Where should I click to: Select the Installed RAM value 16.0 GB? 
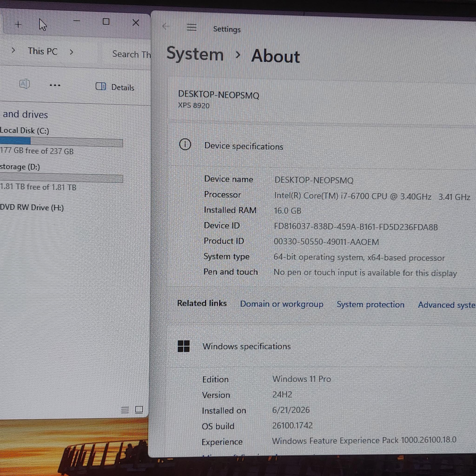click(288, 211)
